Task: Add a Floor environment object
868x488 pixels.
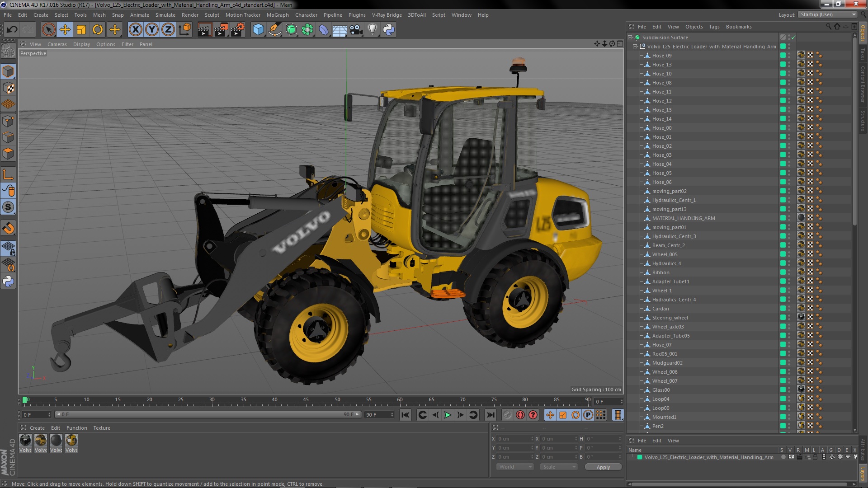Action: pyautogui.click(x=340, y=30)
